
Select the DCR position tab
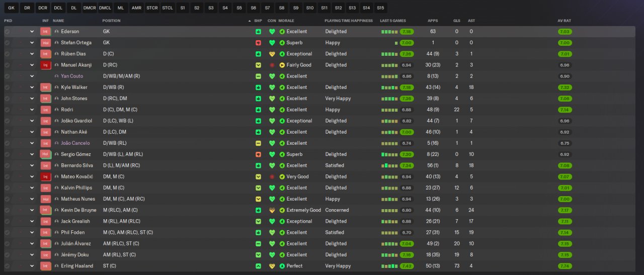[x=43, y=8]
